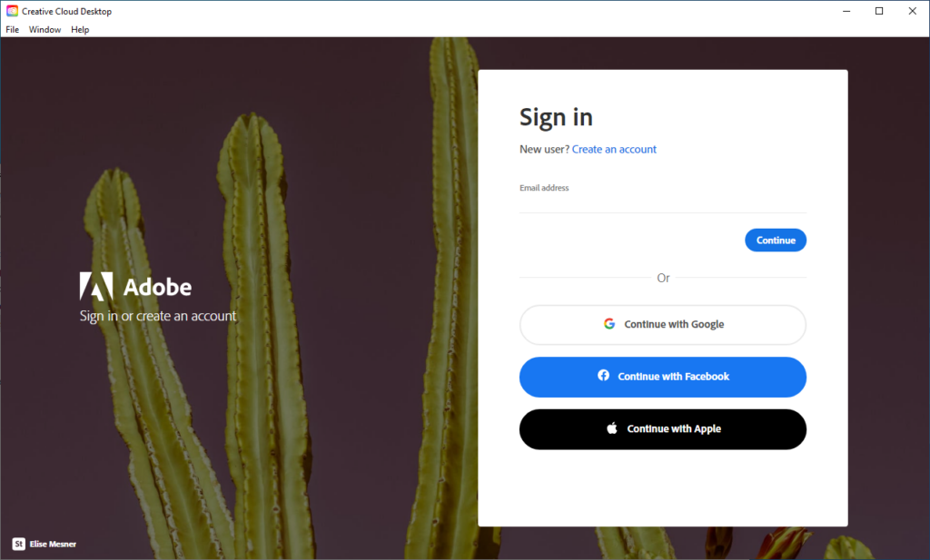930x560 pixels.
Task: Open the File menu
Action: click(13, 30)
